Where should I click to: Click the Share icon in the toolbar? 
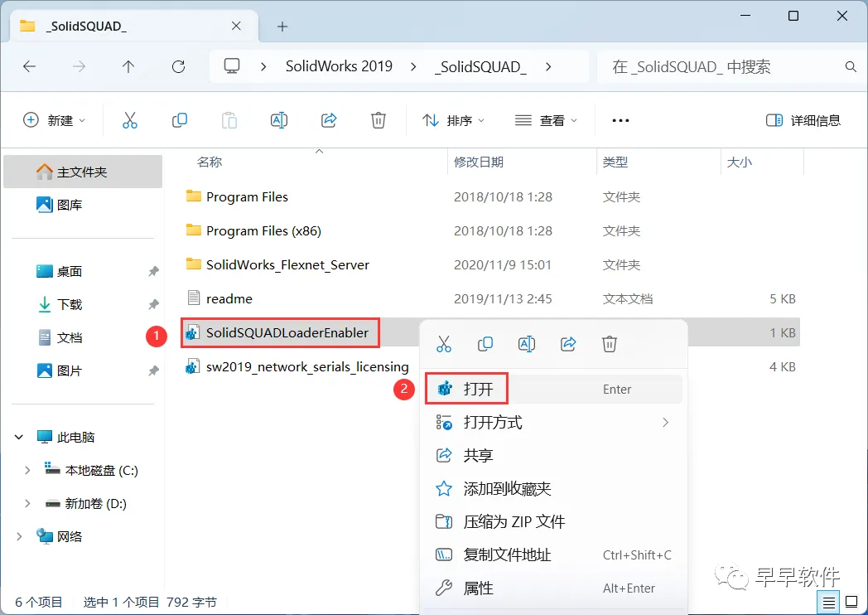pyautogui.click(x=329, y=120)
